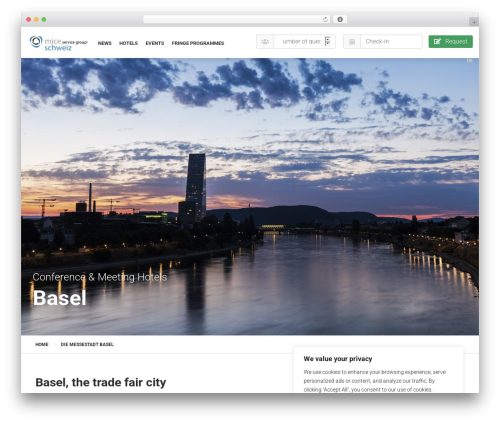
Task: Go to HOME breadcrumb link
Action: click(x=42, y=344)
